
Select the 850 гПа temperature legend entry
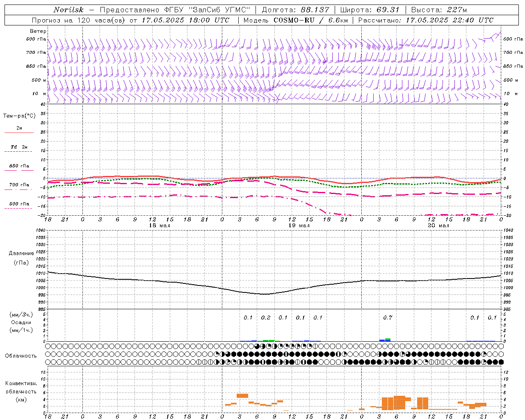19,166
